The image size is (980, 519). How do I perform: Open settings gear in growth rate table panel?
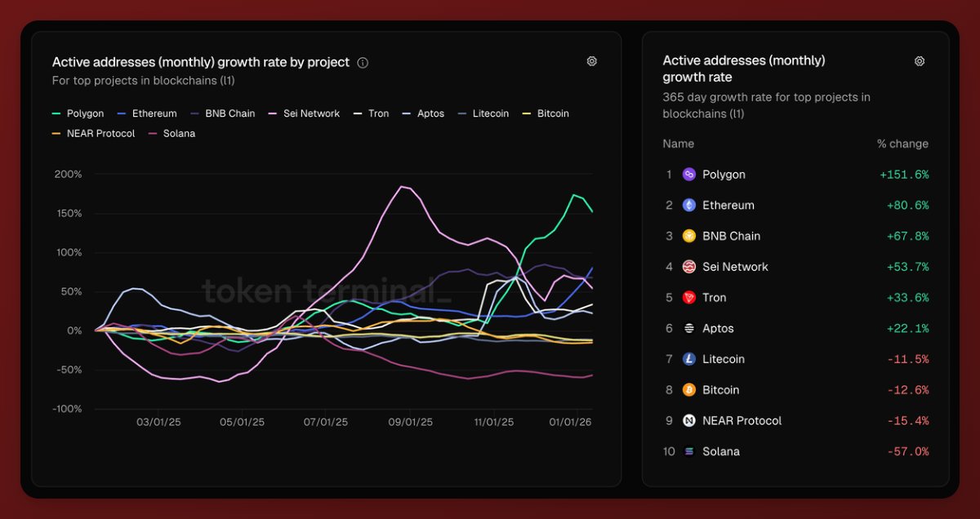pos(920,61)
